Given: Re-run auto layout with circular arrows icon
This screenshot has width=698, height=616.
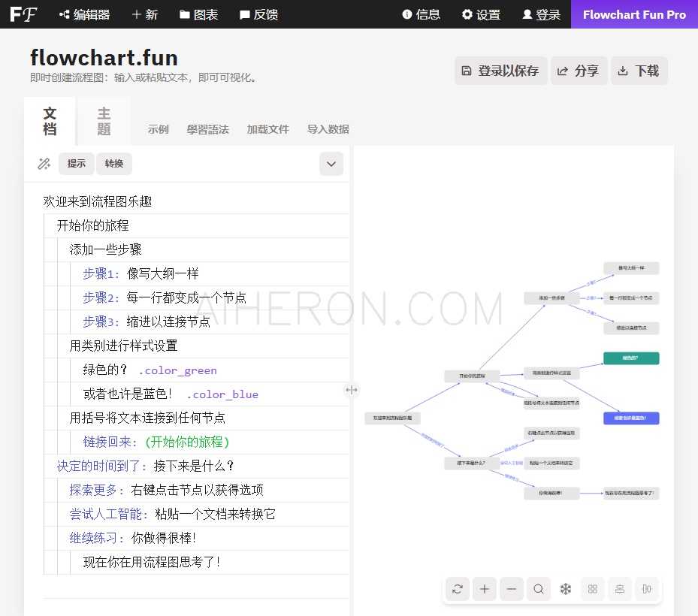Looking at the screenshot, I should [458, 589].
